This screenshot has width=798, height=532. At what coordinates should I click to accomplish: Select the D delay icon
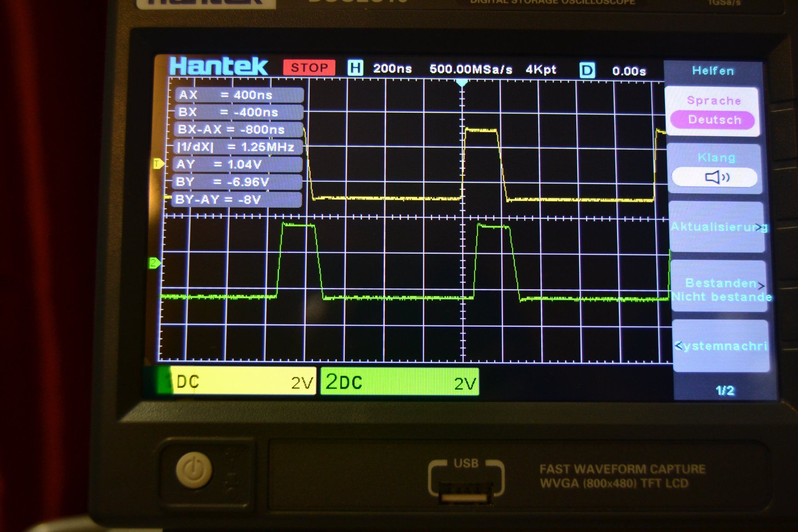[587, 70]
